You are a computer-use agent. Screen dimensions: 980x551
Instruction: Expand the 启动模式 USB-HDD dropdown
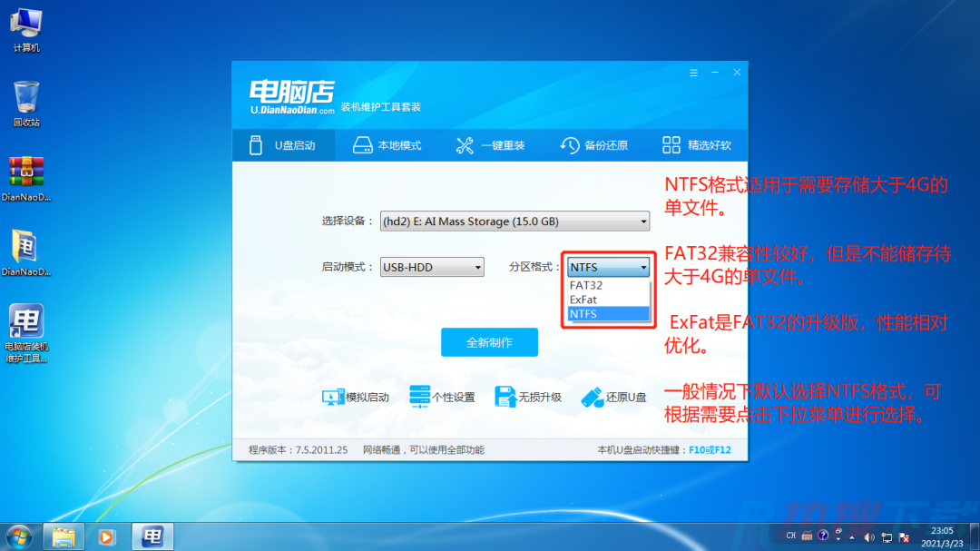tap(432, 267)
